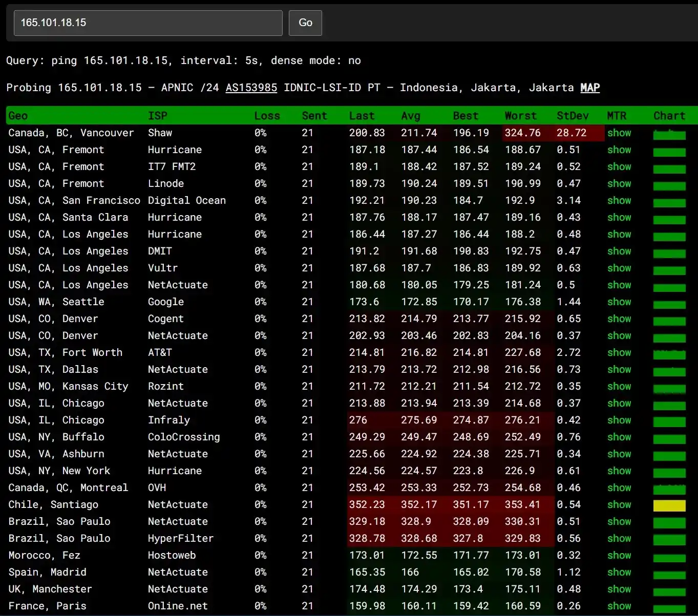Click the Chart column header
The height and width of the screenshot is (616, 698).
point(669,116)
